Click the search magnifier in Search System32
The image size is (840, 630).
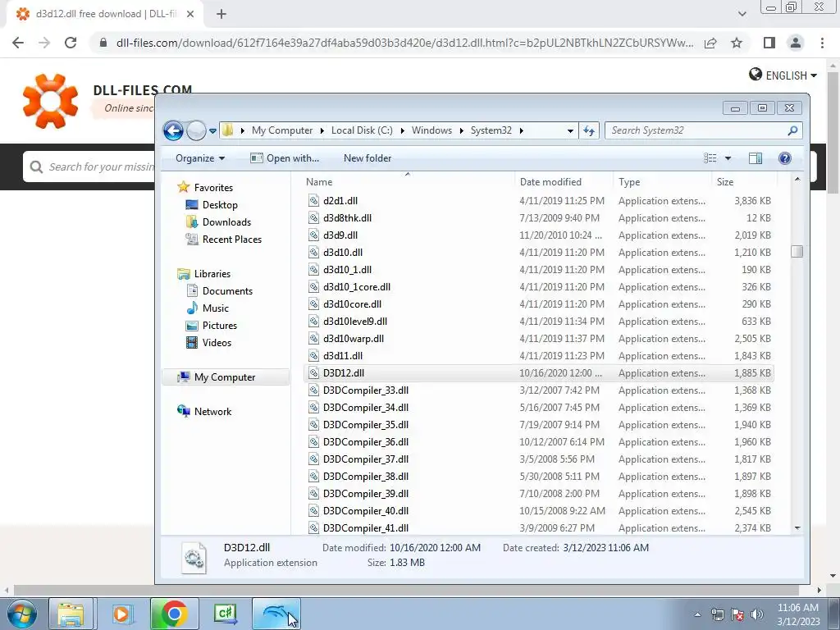point(793,130)
